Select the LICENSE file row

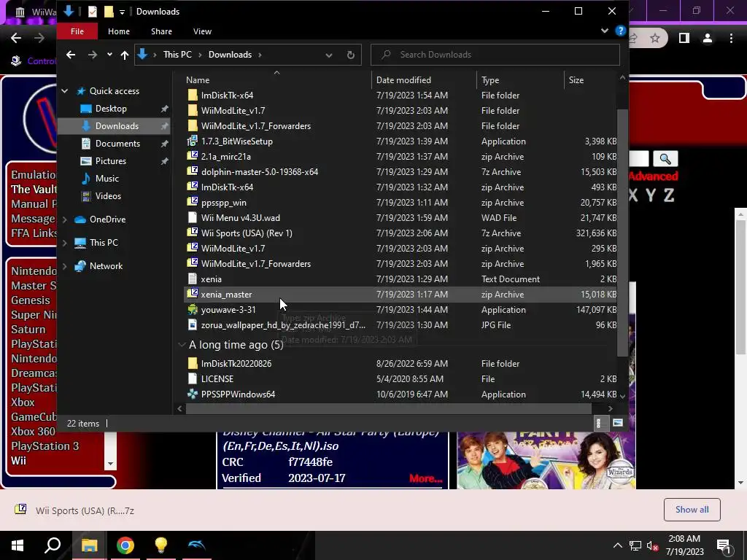(400, 379)
